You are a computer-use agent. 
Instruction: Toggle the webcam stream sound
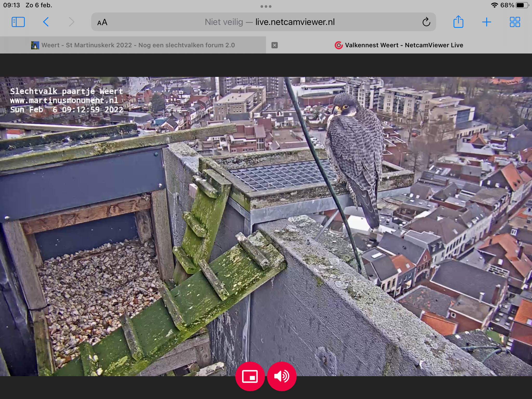[282, 376]
